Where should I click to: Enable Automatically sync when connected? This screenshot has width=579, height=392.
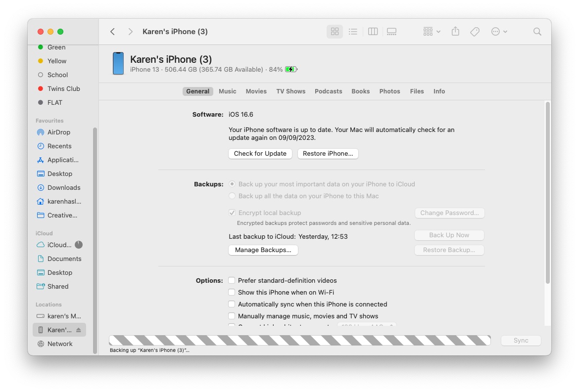click(x=232, y=304)
